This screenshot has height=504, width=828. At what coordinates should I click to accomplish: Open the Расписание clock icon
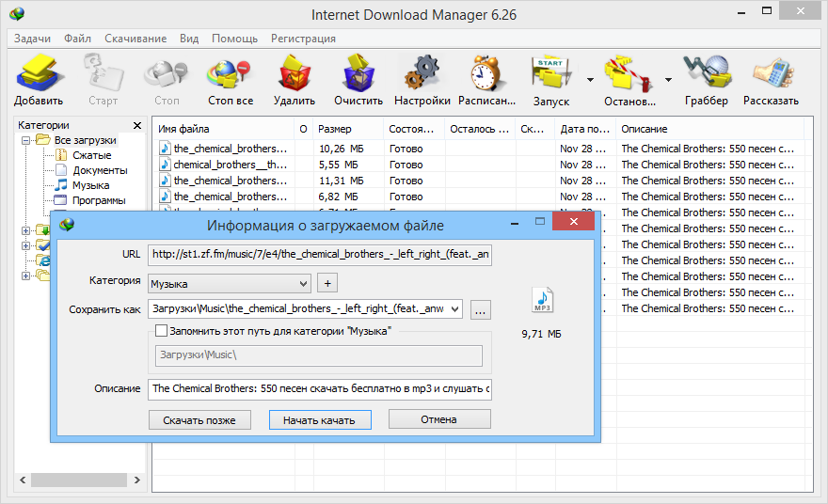coord(486,72)
